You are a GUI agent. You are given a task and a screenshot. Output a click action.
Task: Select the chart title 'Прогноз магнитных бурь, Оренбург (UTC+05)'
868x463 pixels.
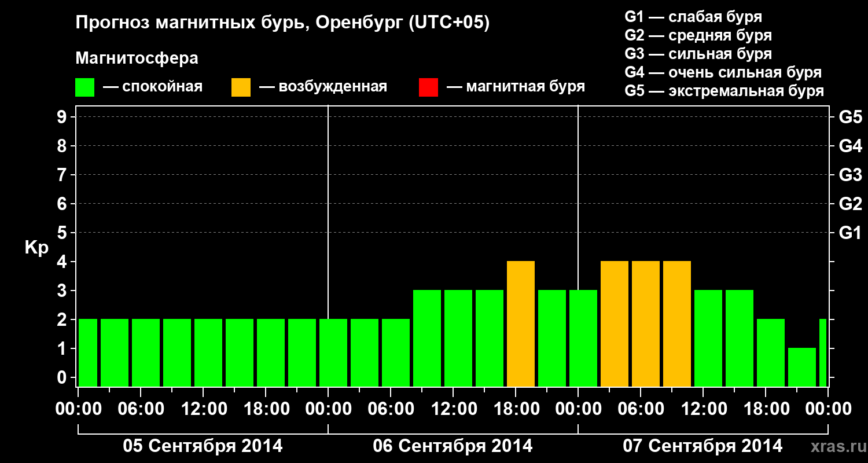pos(283,23)
